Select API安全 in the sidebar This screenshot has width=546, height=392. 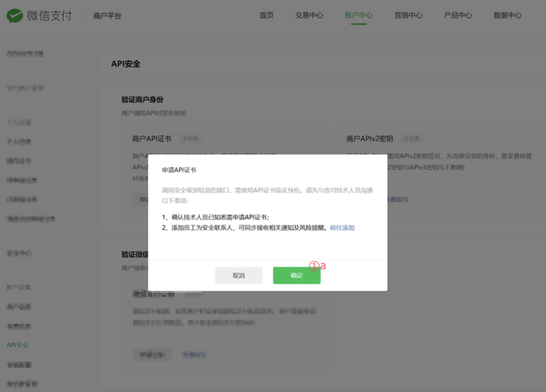click(x=17, y=345)
